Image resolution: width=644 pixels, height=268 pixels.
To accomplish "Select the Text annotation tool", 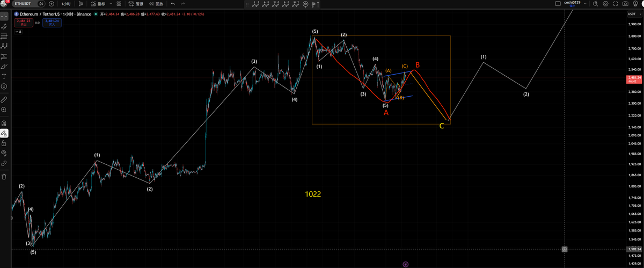I will (4, 76).
